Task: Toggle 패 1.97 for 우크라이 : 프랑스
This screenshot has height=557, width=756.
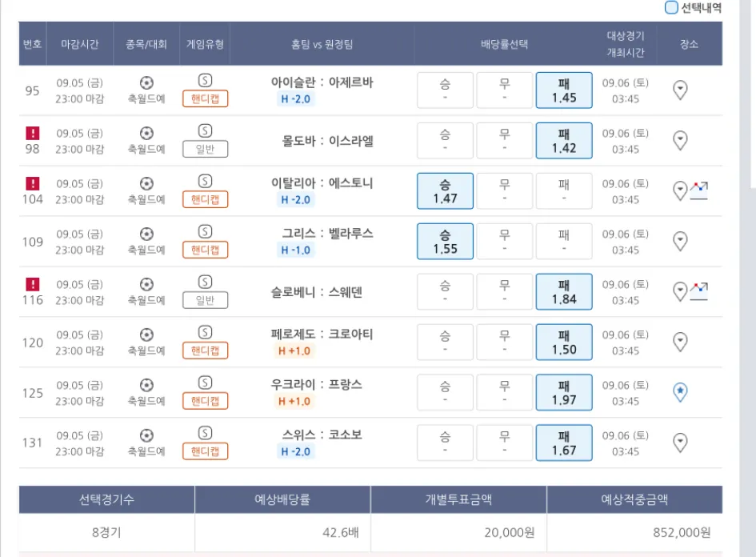Action: coord(564,392)
